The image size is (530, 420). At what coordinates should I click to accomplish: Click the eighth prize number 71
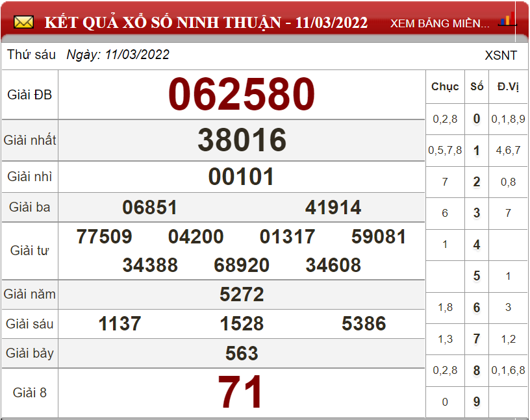pos(242,392)
